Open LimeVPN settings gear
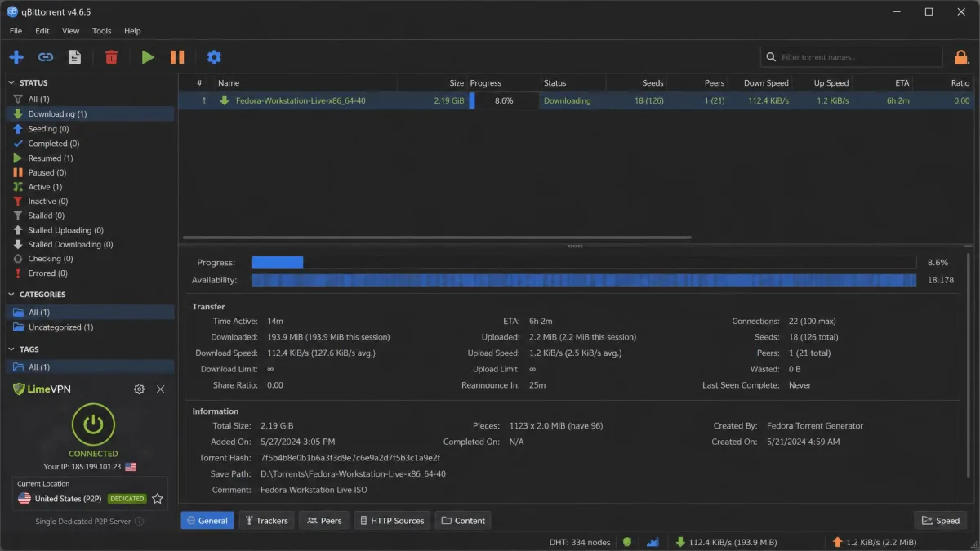 coord(139,389)
